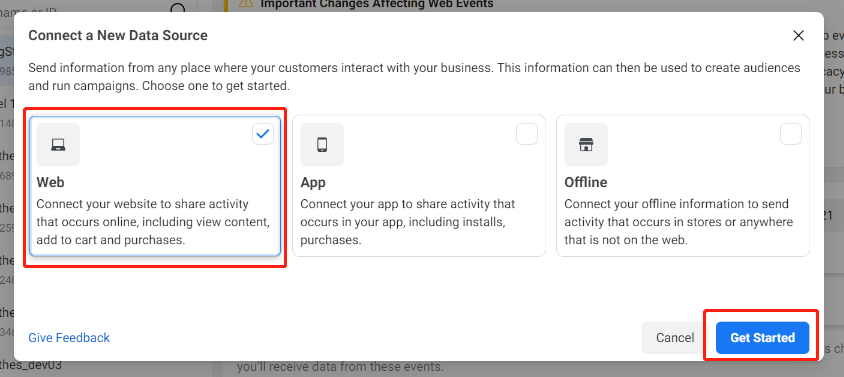Click the storefront icon in Offline option
The width and height of the screenshot is (844, 377).
tap(586, 144)
